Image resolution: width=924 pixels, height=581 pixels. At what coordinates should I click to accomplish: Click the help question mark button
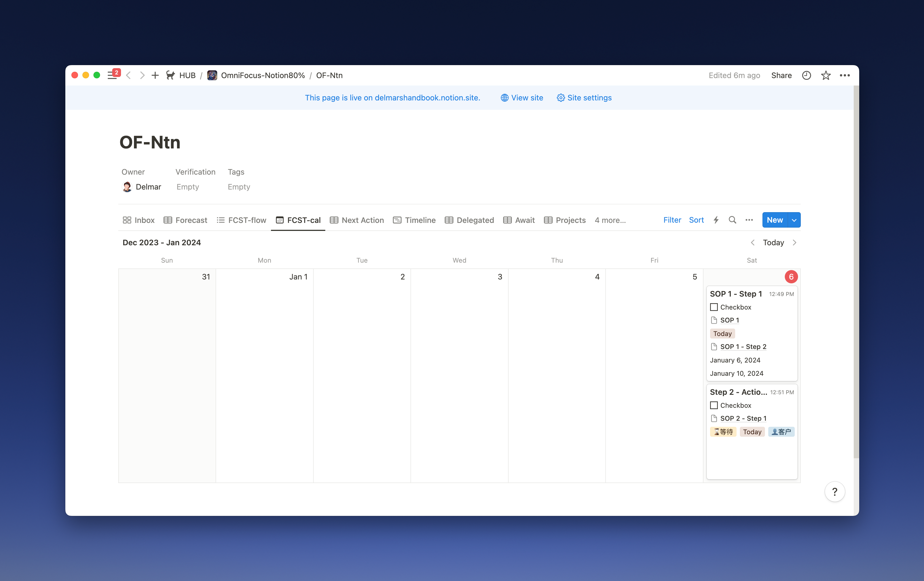[x=835, y=492]
